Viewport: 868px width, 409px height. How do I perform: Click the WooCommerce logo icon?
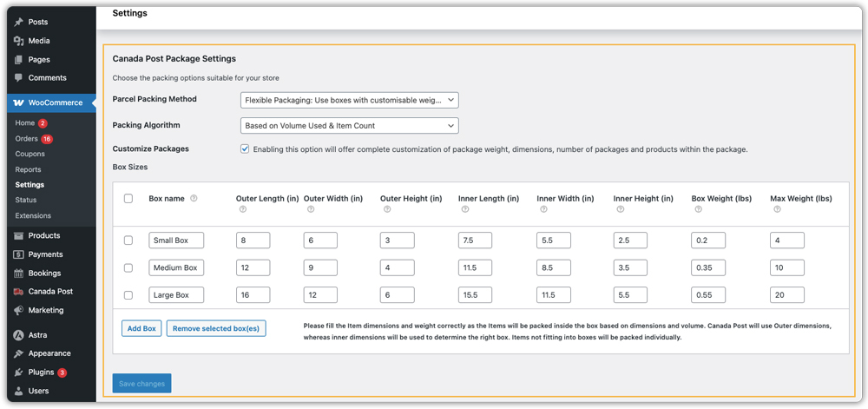(18, 103)
